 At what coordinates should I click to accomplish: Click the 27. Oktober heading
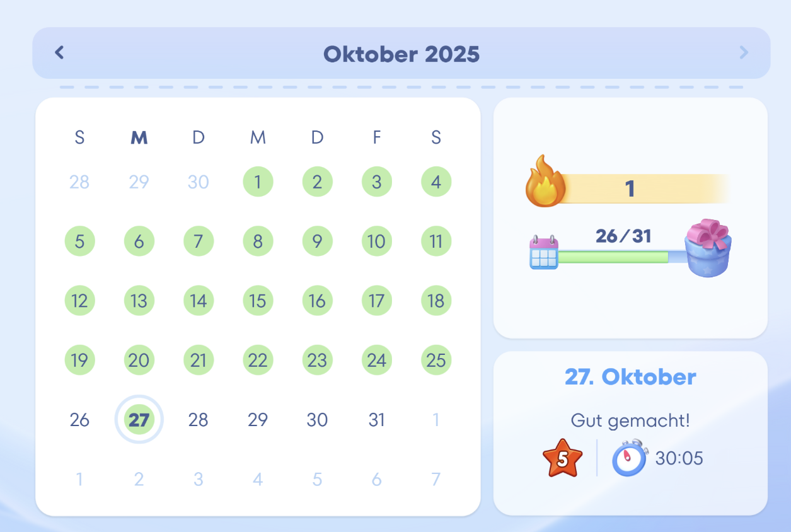coord(630,377)
